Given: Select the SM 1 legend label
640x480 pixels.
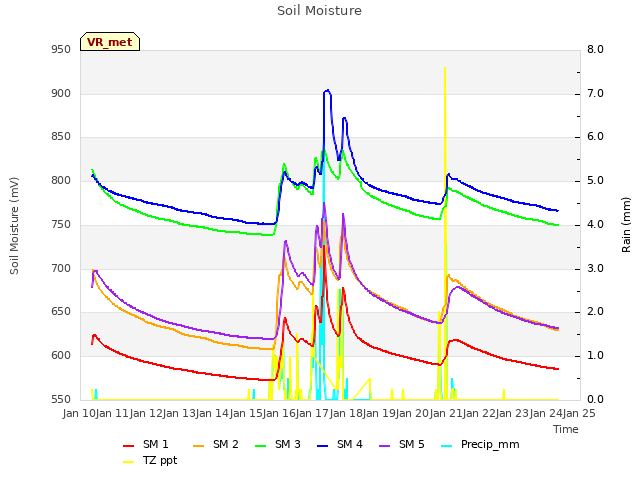Looking at the screenshot, I should (x=156, y=444).
